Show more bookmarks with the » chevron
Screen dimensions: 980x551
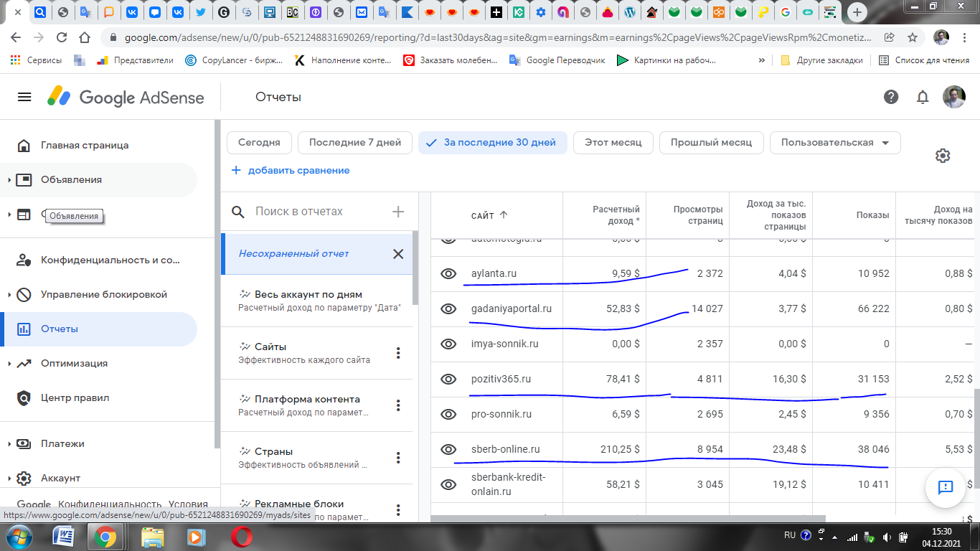pyautogui.click(x=761, y=60)
